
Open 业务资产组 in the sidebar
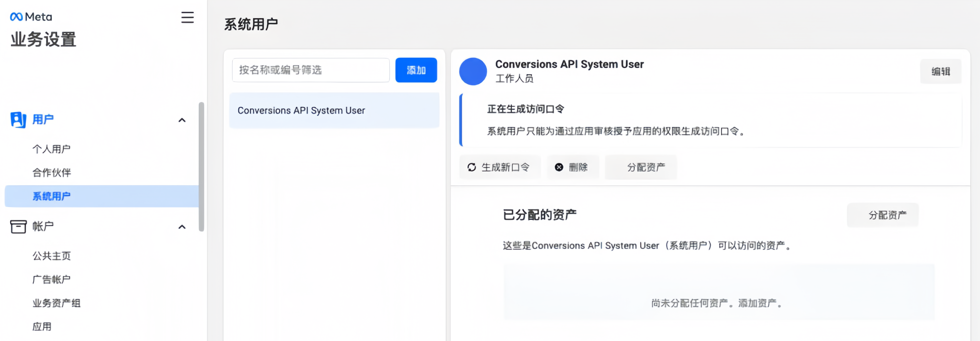tap(56, 303)
